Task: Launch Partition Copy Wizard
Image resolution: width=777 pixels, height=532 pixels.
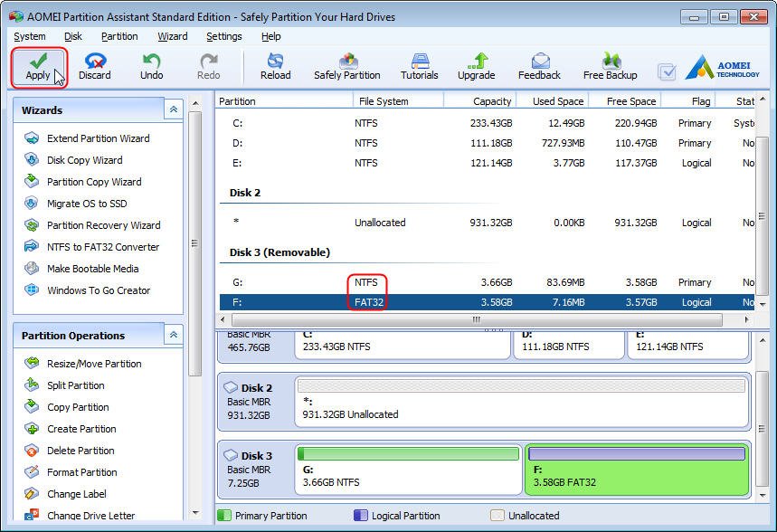Action: (82, 182)
